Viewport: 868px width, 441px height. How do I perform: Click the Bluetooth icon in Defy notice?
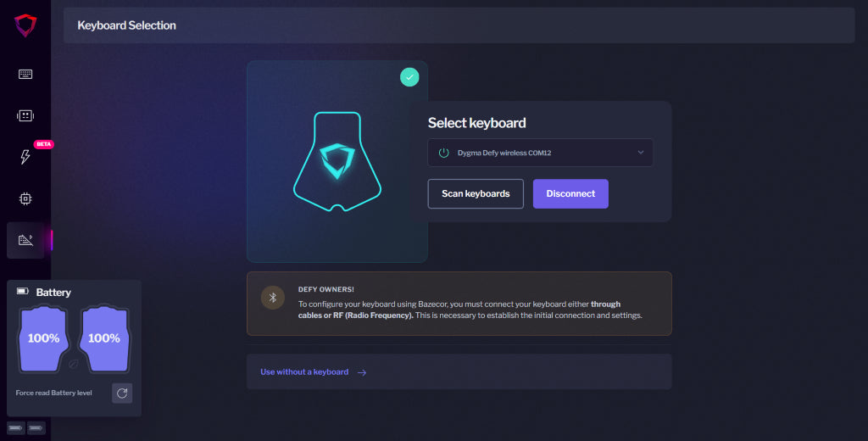pyautogui.click(x=273, y=298)
